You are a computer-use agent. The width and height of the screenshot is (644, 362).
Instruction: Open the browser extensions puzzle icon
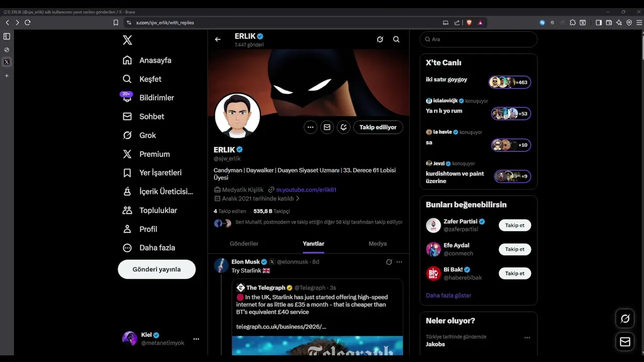click(x=573, y=23)
